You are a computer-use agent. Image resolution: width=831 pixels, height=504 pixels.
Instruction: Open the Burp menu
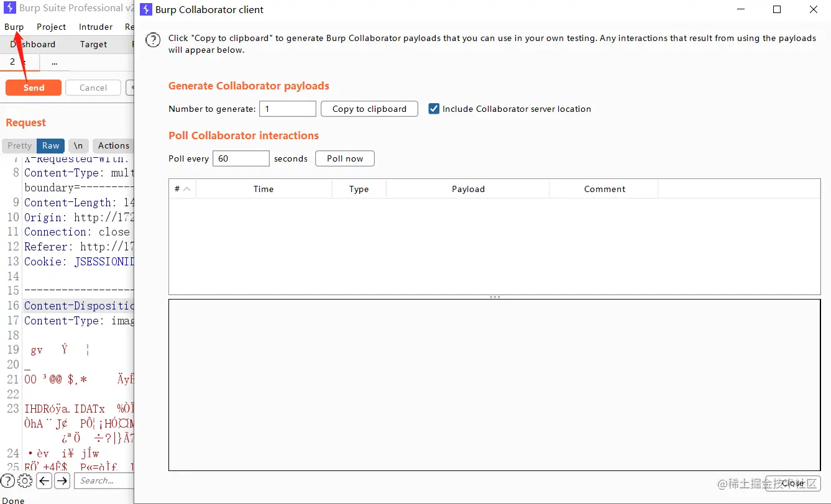(14, 27)
